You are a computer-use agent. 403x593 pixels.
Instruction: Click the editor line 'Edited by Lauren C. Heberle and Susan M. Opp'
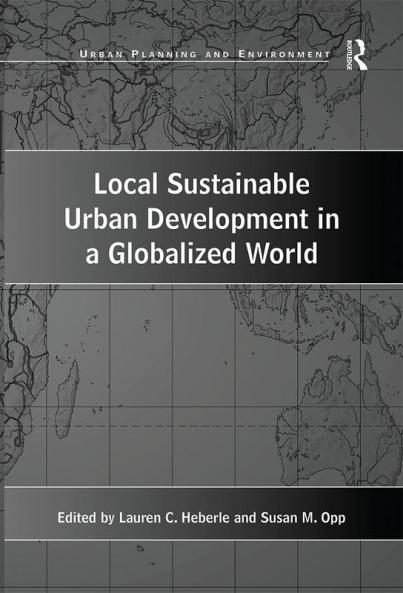coord(202,517)
